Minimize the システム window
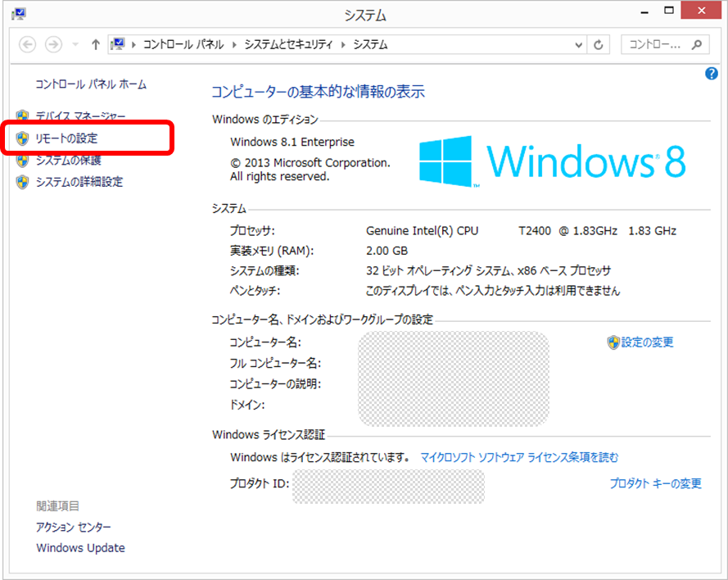 (x=644, y=12)
